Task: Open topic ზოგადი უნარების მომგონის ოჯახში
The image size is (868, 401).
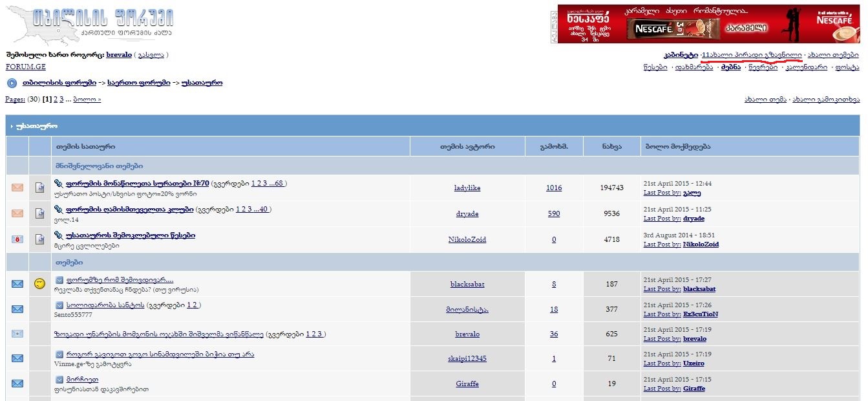Action: point(159,334)
